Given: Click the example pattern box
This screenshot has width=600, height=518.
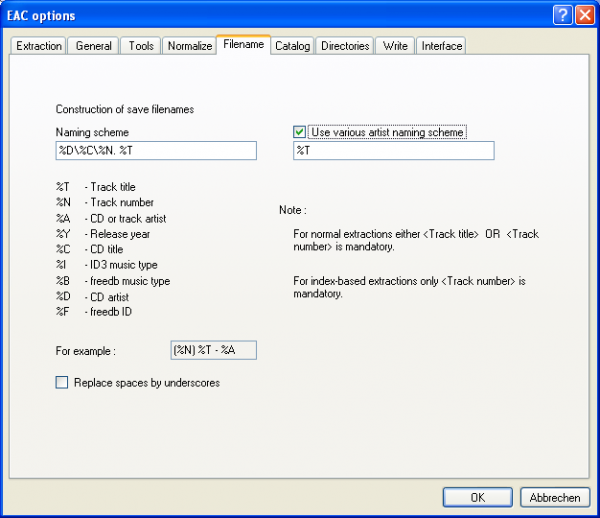Looking at the screenshot, I should coord(214,350).
